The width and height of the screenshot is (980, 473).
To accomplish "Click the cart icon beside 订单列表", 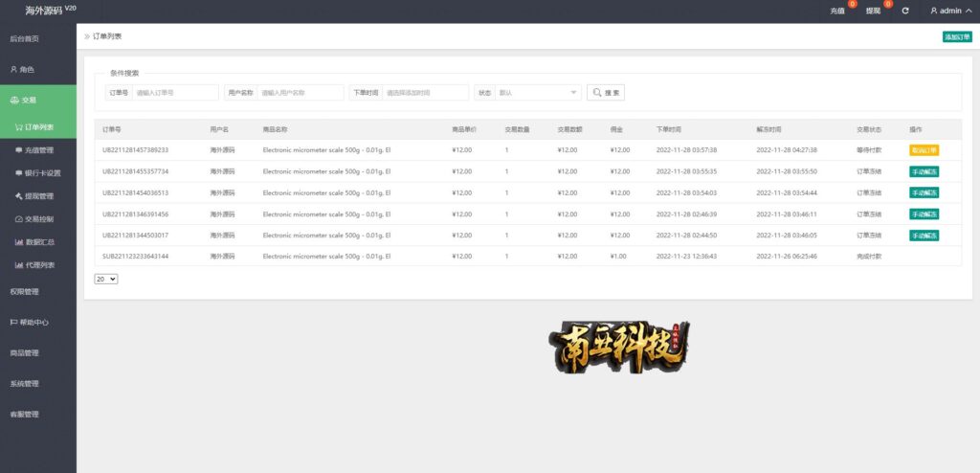I will [19, 127].
